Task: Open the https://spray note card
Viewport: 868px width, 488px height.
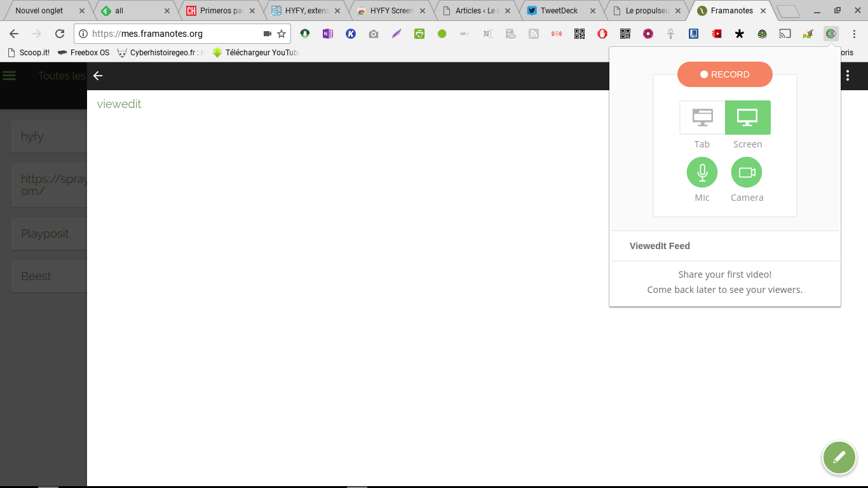Action: point(49,185)
